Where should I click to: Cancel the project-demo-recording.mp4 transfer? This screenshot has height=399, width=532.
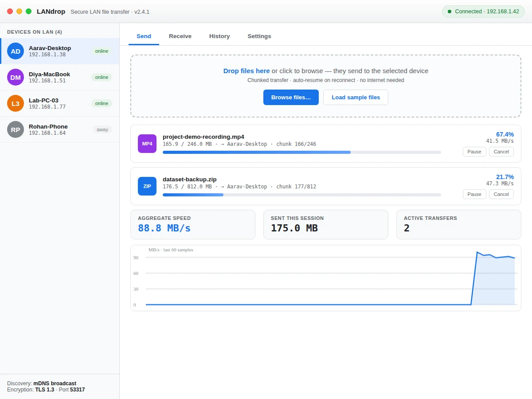coord(501,152)
